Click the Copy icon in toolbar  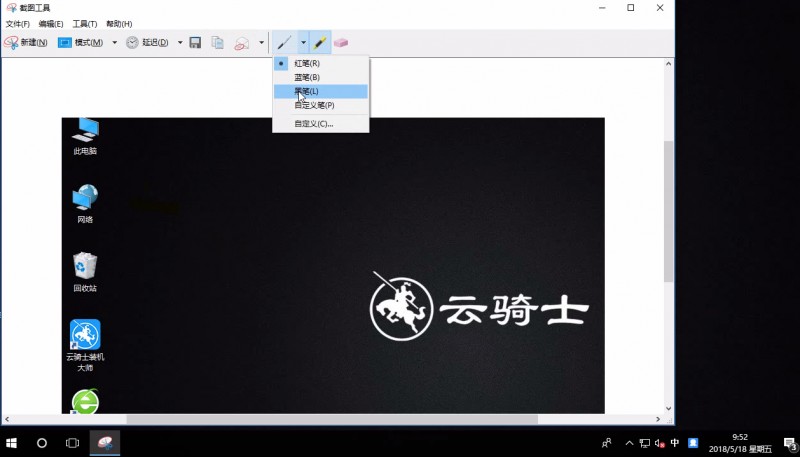click(218, 43)
